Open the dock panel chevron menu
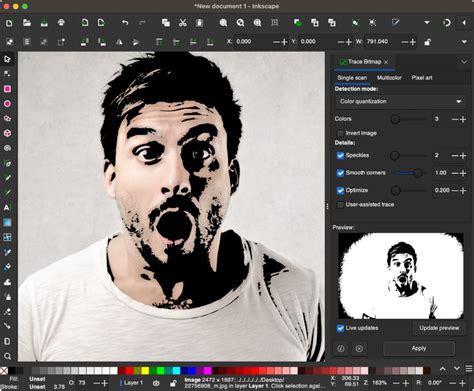 464,62
